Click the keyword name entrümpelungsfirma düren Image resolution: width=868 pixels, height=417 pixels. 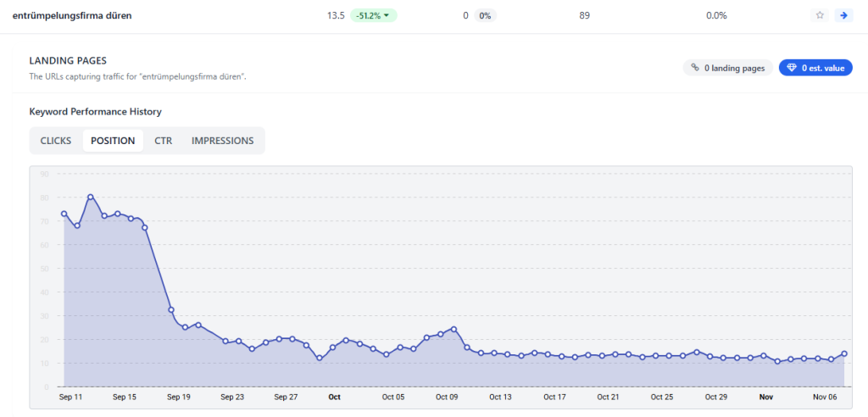click(72, 15)
